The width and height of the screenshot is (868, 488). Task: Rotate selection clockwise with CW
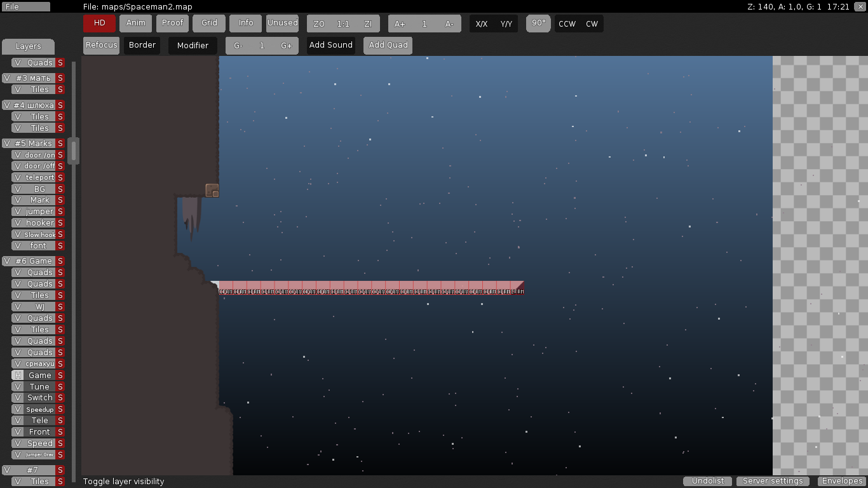tap(591, 24)
